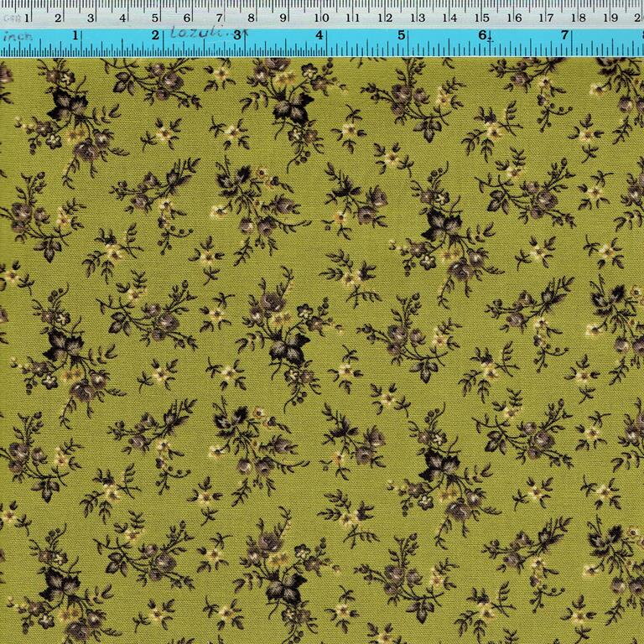Click number 18 on the centimeter ruler
The height and width of the screenshot is (644, 644).
579,18
